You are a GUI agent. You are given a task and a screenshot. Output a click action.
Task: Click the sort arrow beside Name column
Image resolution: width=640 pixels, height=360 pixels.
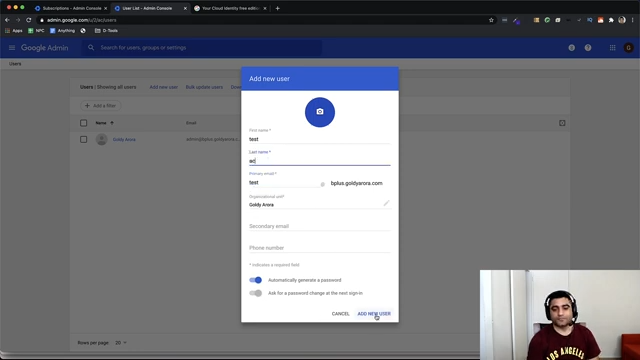tap(112, 123)
